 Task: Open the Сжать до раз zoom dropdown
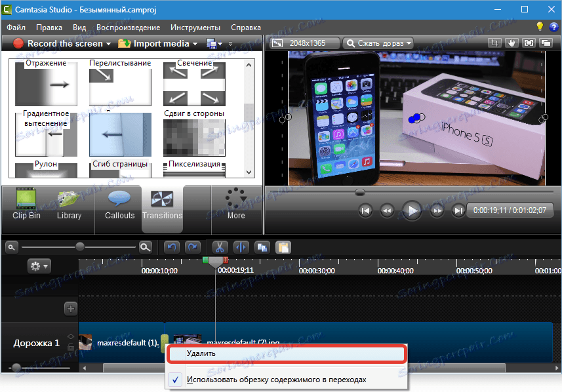(378, 43)
